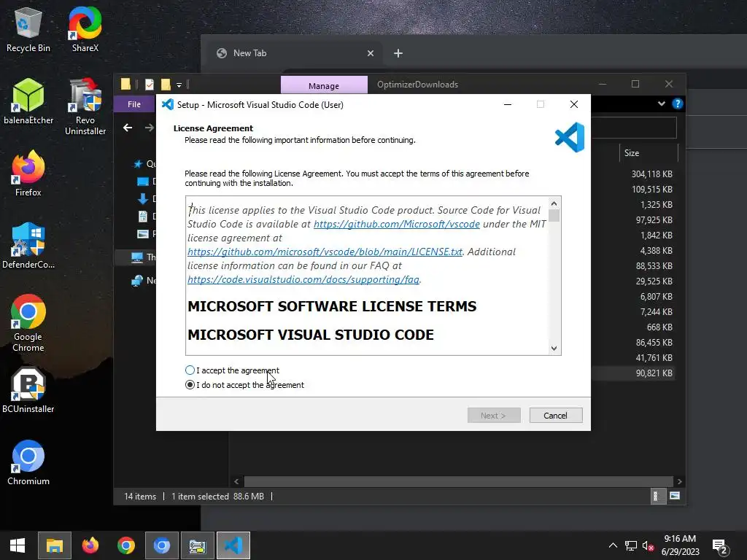Screen dimensions: 747x560
Task: Open balenaEtcher desktop shortcut
Action: coord(28,102)
